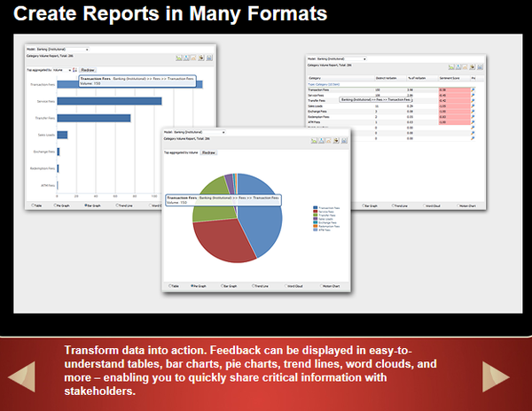
Task: Toggle sort order icon beside volume dropdown
Action: (x=75, y=70)
